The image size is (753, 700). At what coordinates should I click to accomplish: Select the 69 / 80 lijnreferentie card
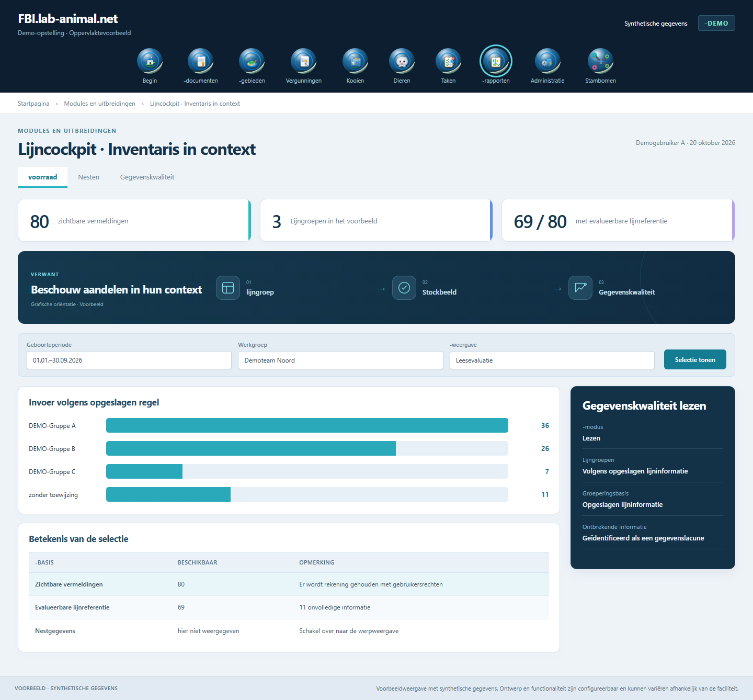(x=618, y=220)
